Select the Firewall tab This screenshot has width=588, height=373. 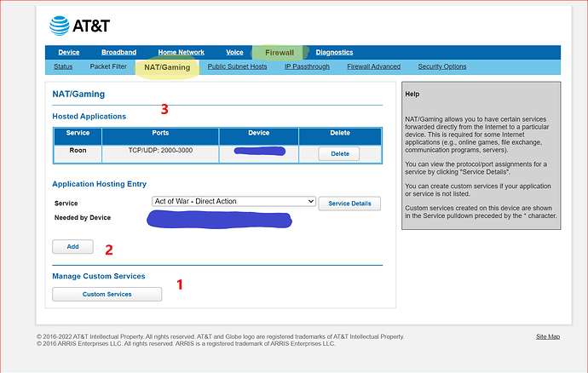[280, 53]
